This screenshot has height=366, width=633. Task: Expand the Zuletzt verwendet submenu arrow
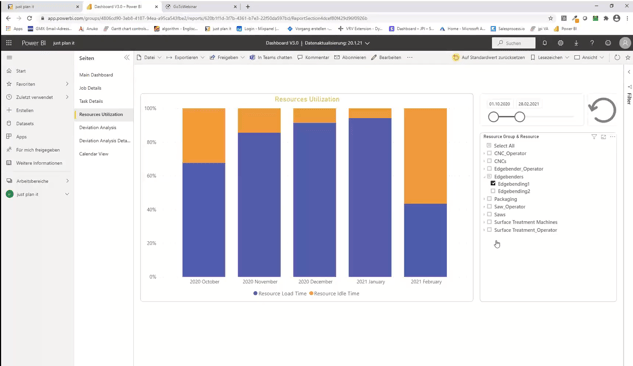tap(67, 97)
